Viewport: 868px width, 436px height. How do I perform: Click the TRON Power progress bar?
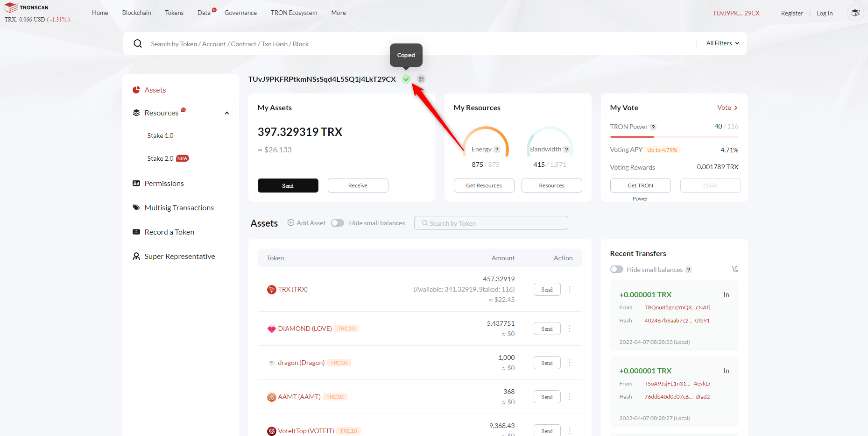pyautogui.click(x=674, y=137)
